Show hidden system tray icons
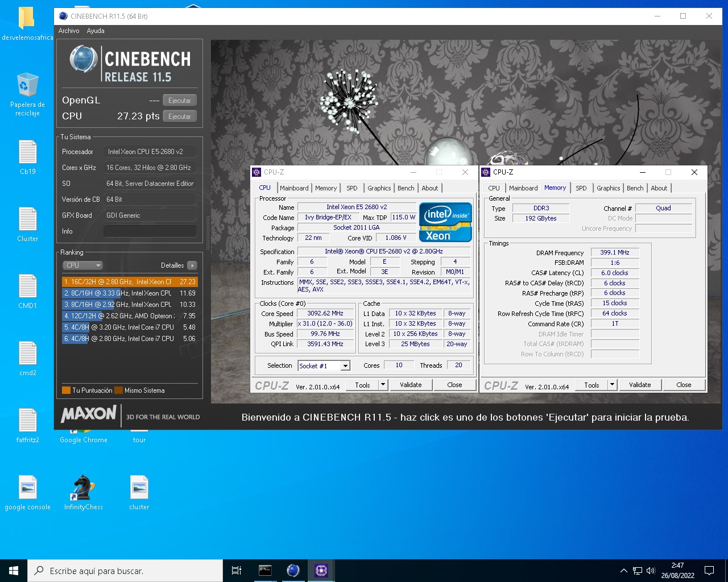 [623, 571]
